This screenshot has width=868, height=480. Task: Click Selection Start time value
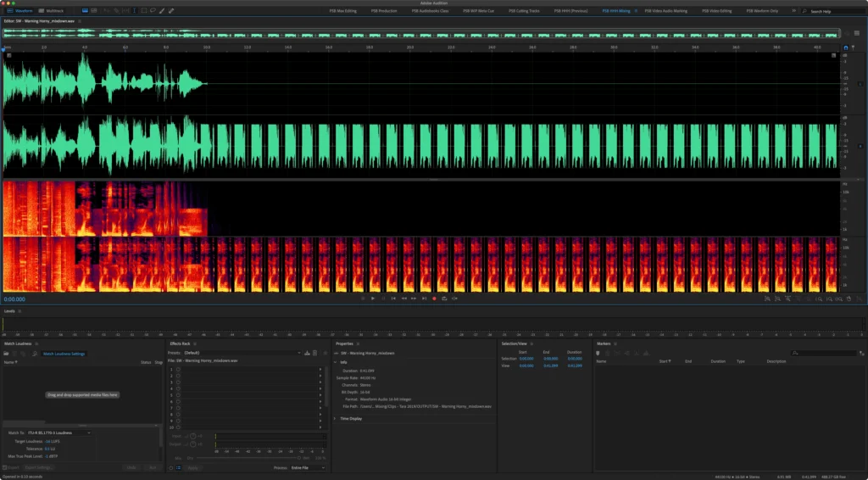[526, 359]
